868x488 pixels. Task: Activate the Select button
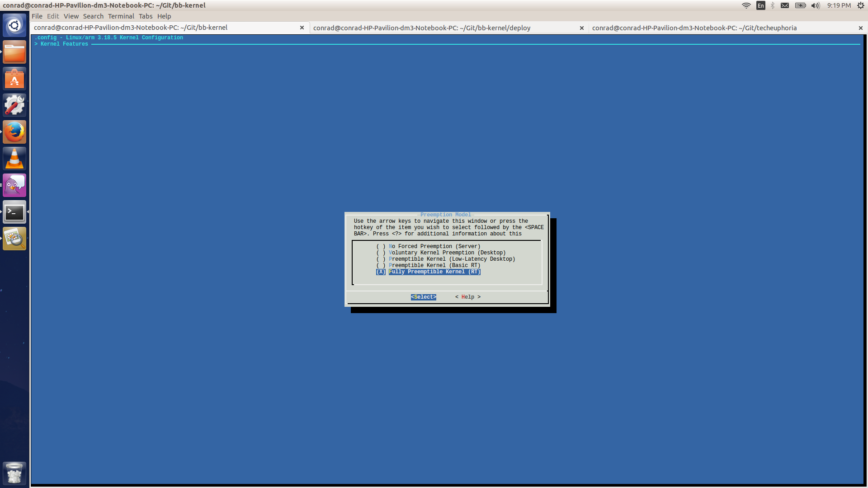coord(423,297)
